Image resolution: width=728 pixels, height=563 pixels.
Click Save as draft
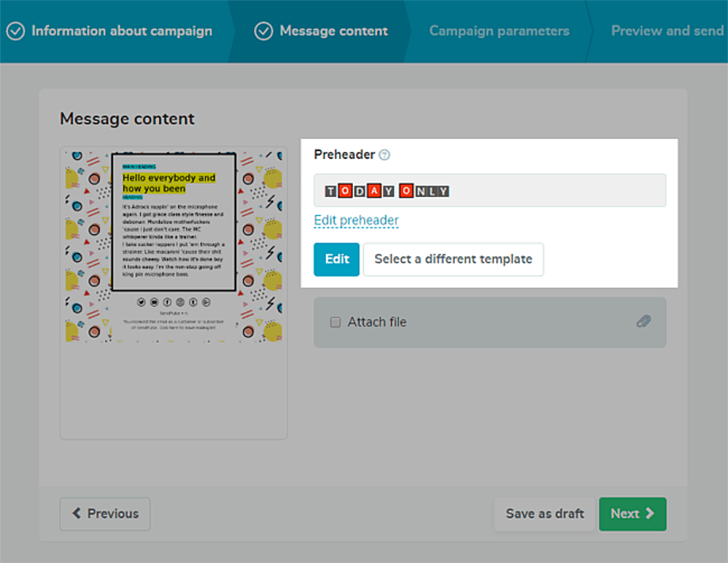click(x=544, y=514)
